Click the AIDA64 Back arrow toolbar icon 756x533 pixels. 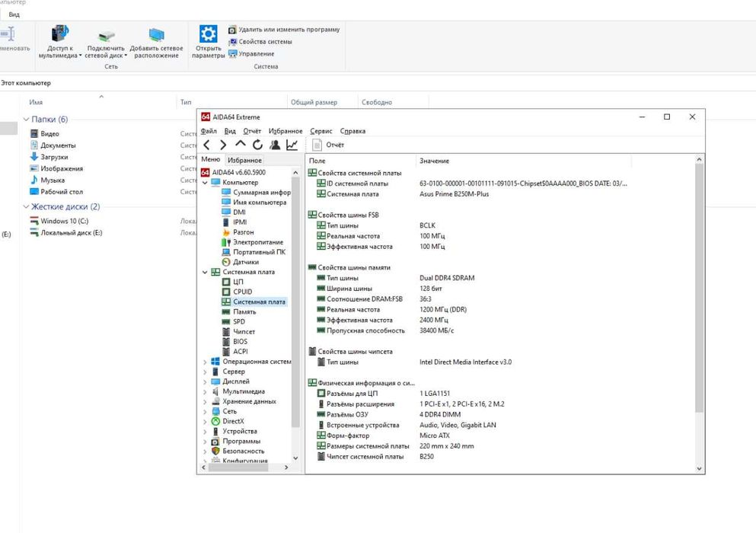click(207, 145)
